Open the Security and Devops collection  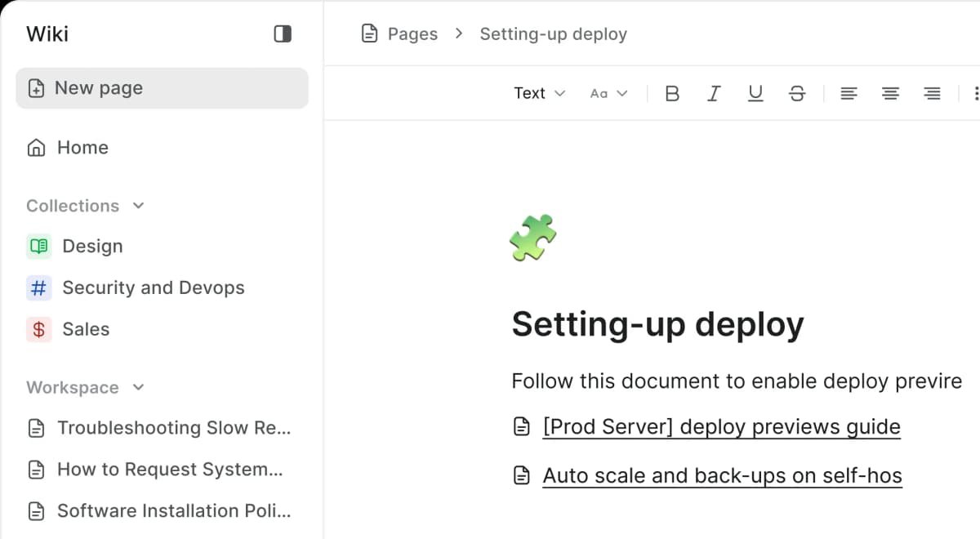pos(152,287)
